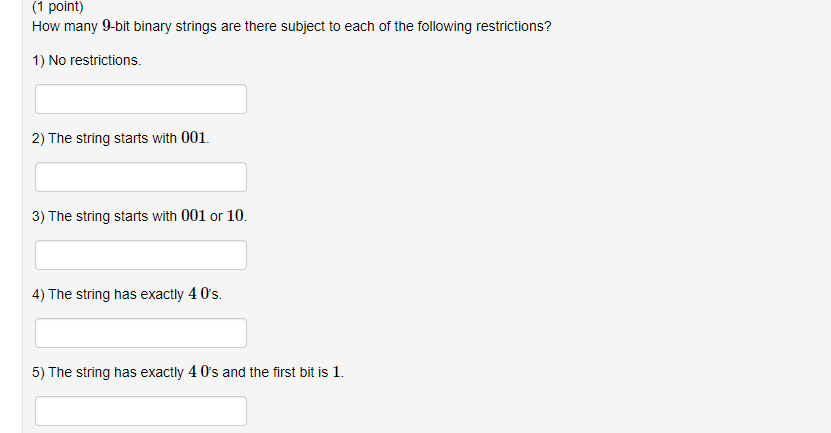This screenshot has width=831, height=433.
Task: Click the 10 value in question 3
Action: pos(235,216)
